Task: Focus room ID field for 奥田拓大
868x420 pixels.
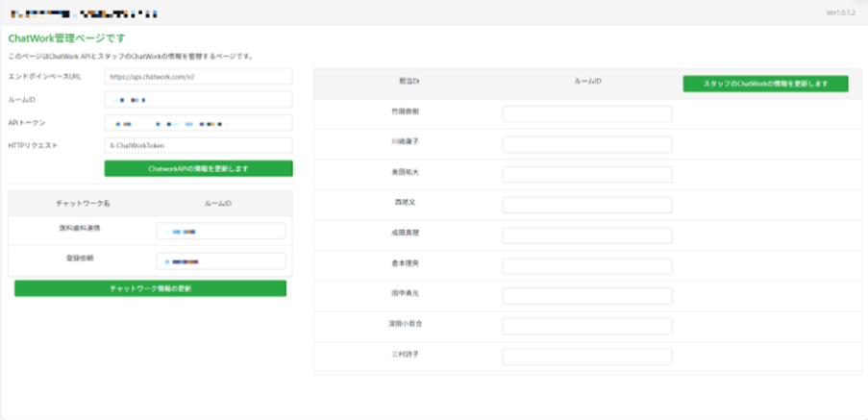Action: point(586,175)
